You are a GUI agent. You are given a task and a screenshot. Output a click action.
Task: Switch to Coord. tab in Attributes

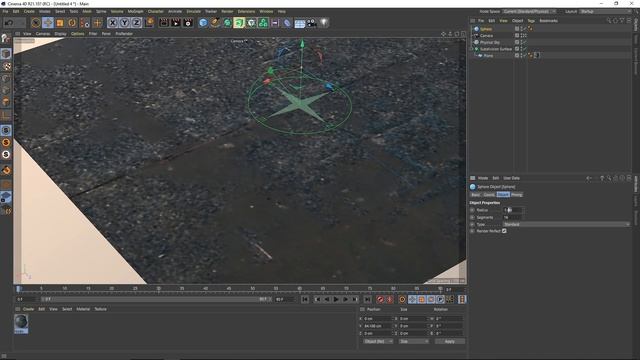pos(489,195)
